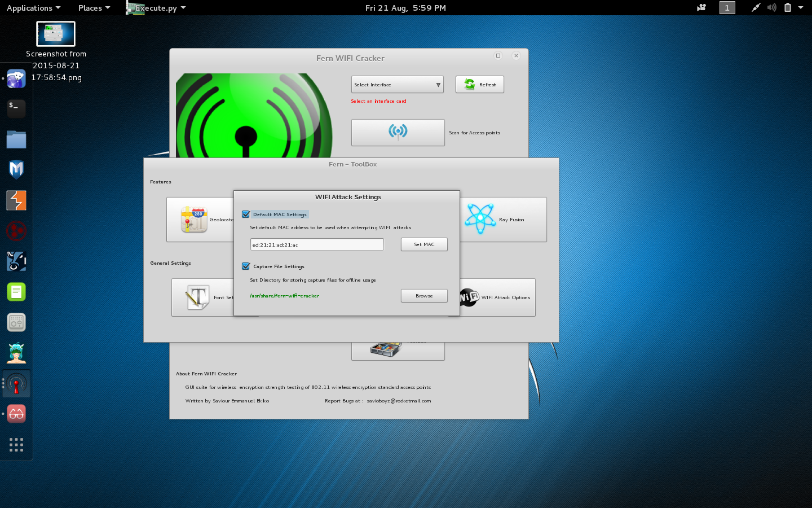Click the ToolBox icon in main window

[x=385, y=350]
